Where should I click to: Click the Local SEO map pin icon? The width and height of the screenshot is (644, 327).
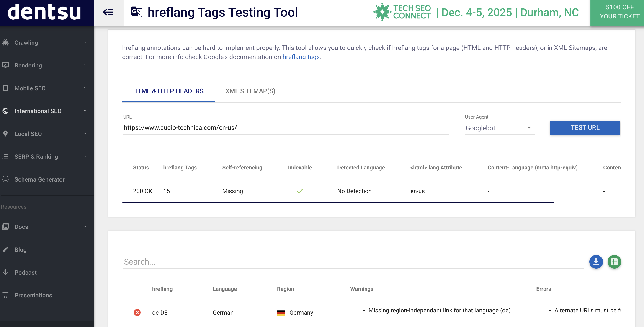pyautogui.click(x=5, y=134)
